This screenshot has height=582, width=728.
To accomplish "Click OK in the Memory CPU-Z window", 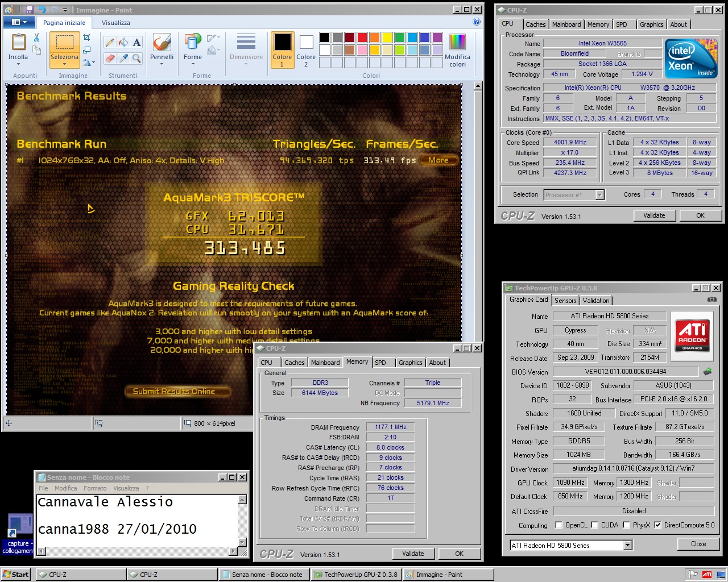I will tap(459, 554).
